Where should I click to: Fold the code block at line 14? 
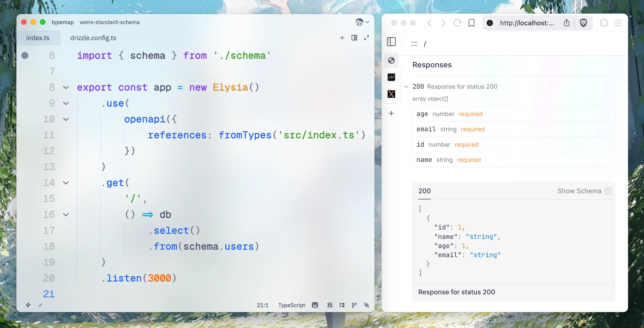coord(66,183)
